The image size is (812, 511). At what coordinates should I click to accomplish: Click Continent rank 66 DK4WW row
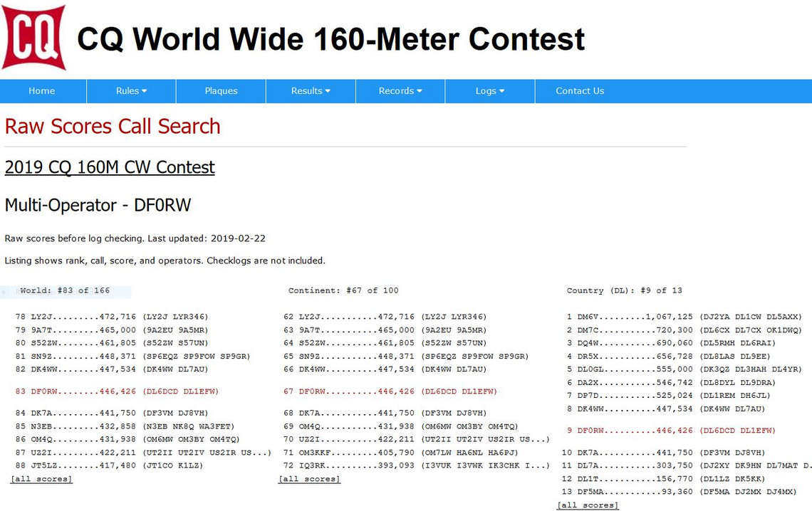pos(385,369)
